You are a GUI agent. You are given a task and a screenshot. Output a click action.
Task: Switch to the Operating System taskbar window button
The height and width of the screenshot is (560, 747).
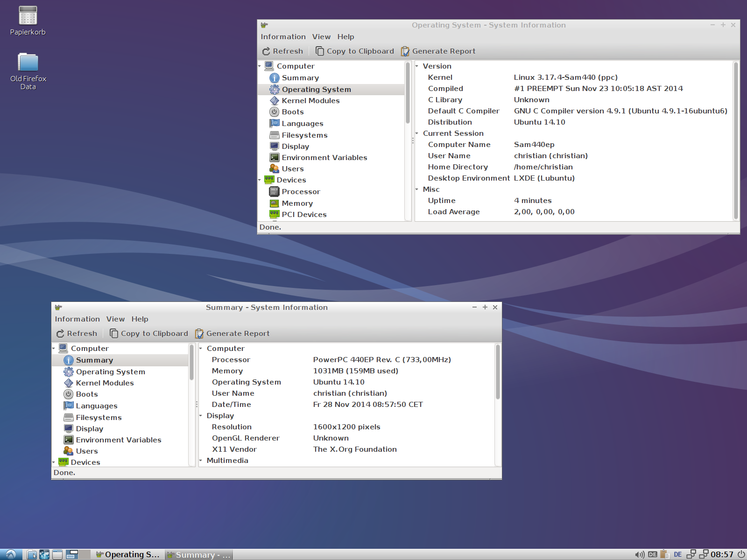[x=128, y=554]
